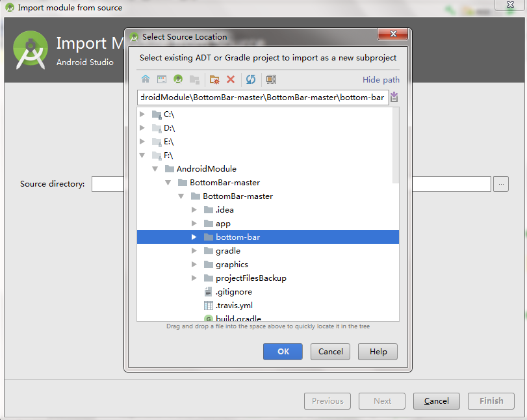Click the Previous wizard button
The image size is (527, 420).
pos(328,401)
